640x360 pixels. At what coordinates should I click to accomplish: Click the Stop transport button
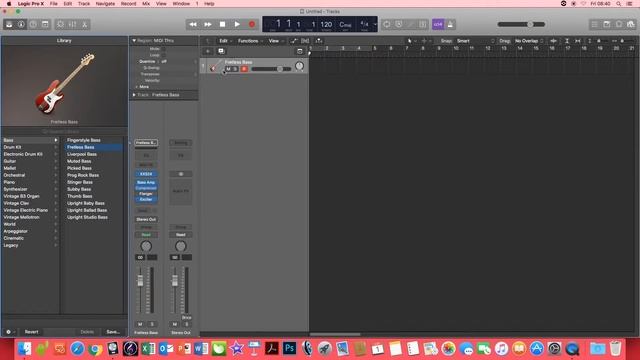[x=222, y=24]
